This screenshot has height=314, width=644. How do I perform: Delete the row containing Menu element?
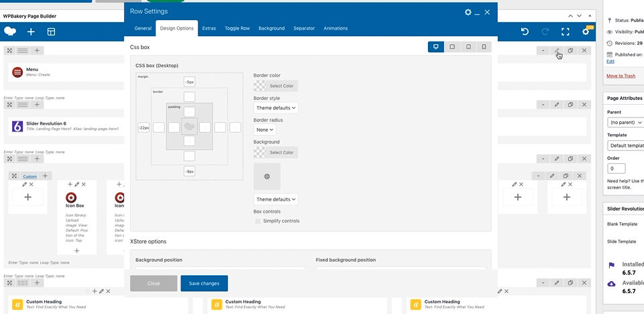584,50
